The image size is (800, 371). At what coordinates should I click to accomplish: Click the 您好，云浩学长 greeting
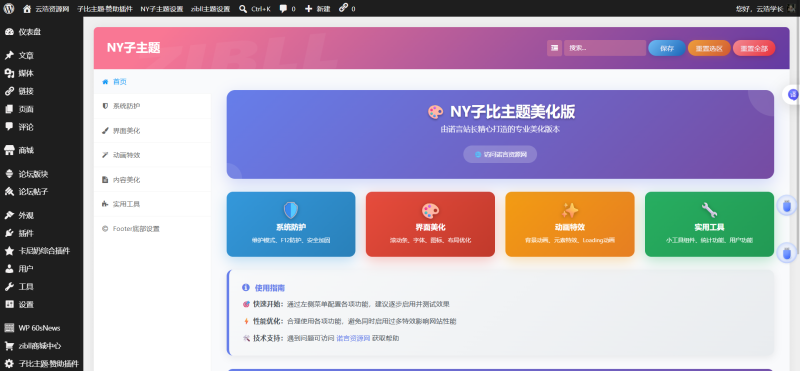tap(759, 9)
